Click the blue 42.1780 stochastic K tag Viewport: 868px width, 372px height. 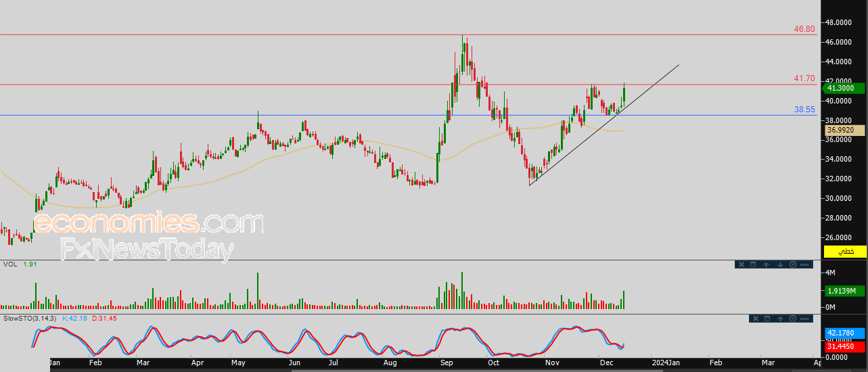(x=845, y=333)
